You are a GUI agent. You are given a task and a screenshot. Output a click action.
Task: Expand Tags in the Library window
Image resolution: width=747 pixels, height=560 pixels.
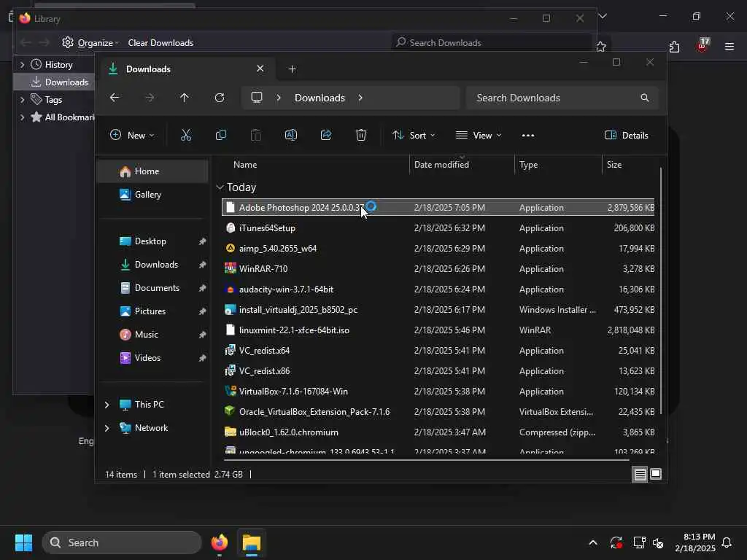(x=22, y=100)
